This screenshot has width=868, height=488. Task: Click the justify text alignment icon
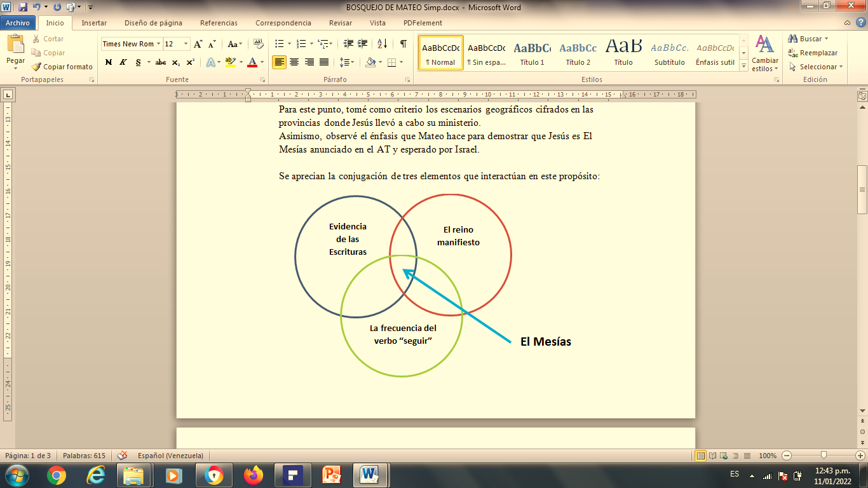coord(324,62)
